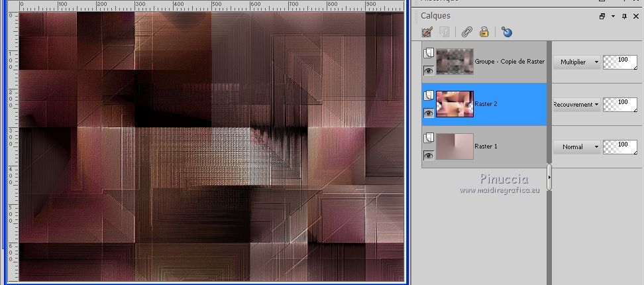Screen dimensions: 644x285
Task: Toggle the padlock transparency lock icon
Action: click(484, 32)
